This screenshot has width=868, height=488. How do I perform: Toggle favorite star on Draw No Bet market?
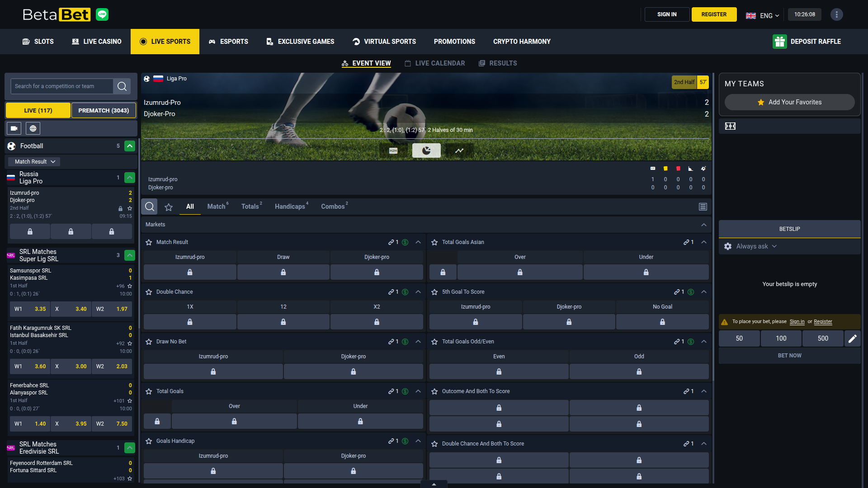pyautogui.click(x=149, y=342)
